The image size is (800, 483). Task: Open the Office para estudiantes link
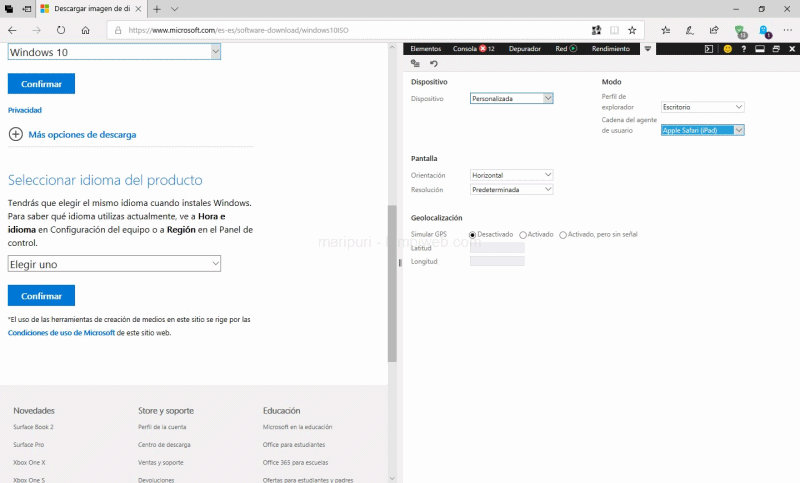click(294, 445)
